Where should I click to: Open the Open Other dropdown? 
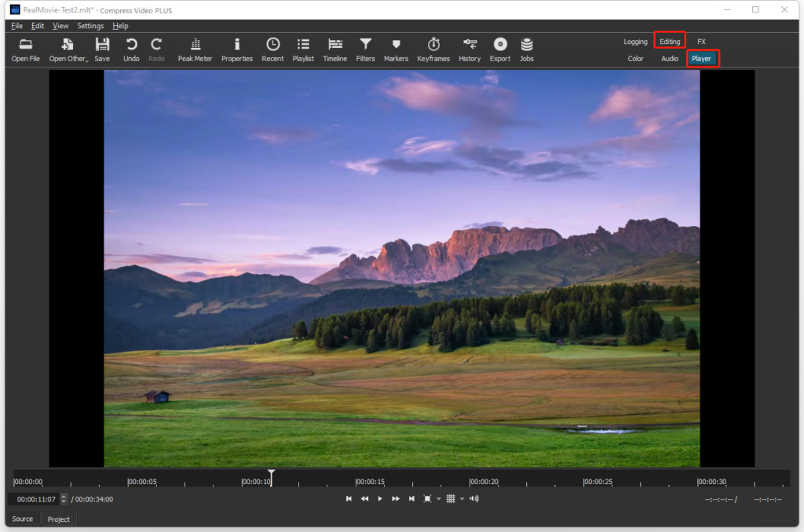tap(68, 49)
